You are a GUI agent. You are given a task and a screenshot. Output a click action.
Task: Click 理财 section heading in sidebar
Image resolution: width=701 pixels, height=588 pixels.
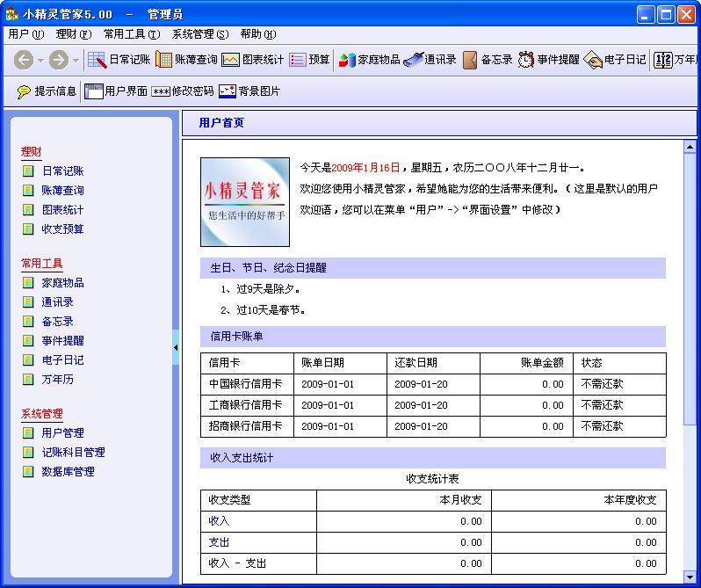click(31, 152)
